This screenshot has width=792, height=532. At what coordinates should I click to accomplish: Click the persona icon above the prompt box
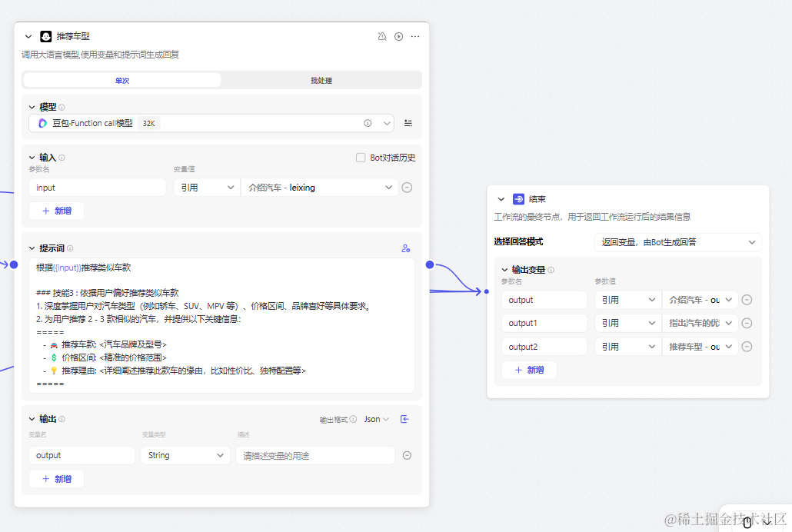(406, 248)
